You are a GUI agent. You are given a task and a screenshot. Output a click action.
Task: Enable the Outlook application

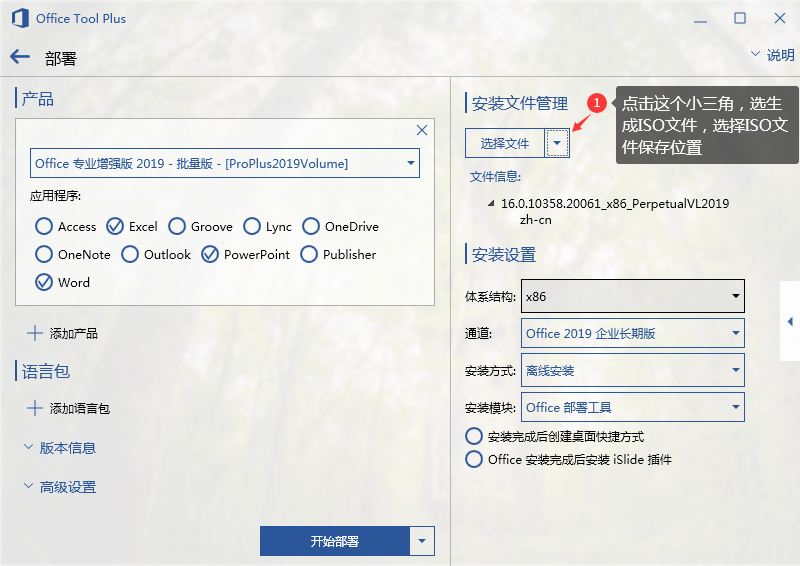point(130,254)
